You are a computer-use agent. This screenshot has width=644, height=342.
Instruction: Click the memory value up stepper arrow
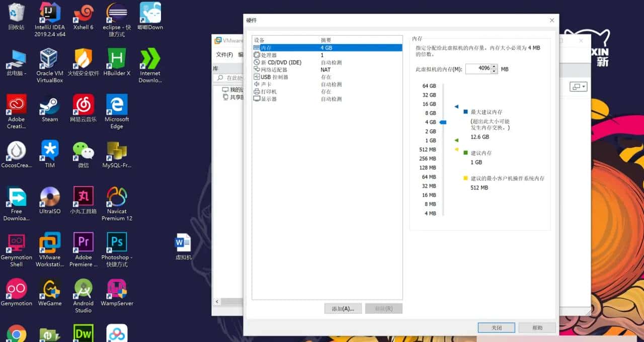click(493, 66)
